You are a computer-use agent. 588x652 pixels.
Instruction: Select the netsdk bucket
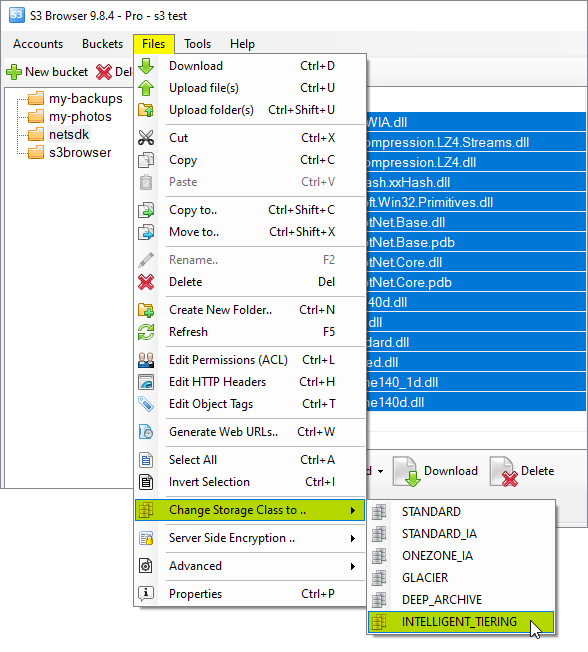(69, 134)
